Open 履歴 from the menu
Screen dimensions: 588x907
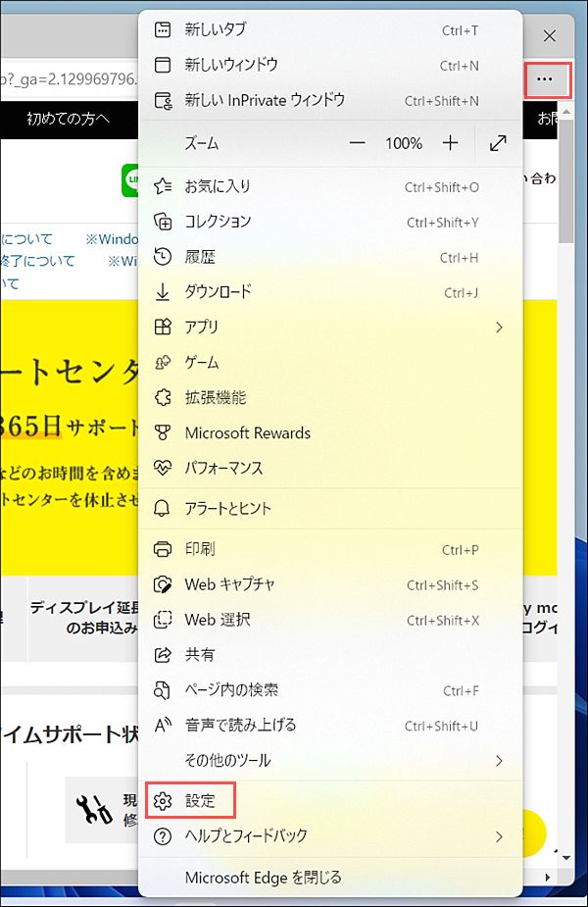(x=330, y=257)
